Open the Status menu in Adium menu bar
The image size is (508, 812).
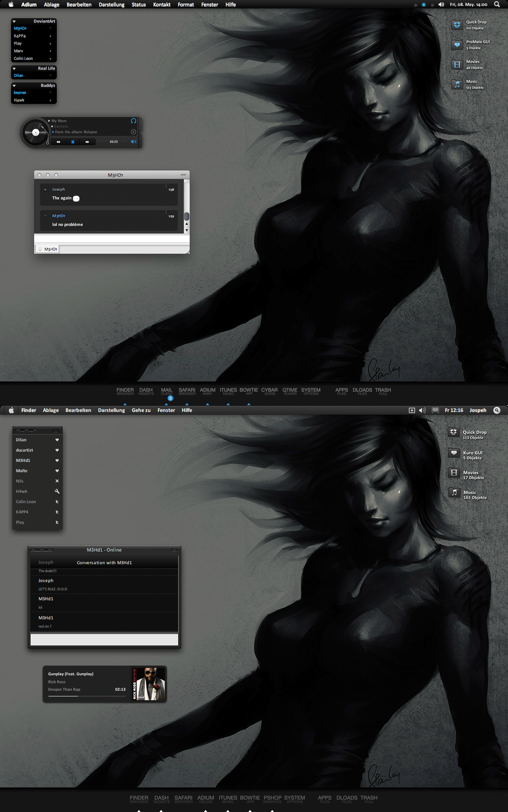tap(139, 5)
